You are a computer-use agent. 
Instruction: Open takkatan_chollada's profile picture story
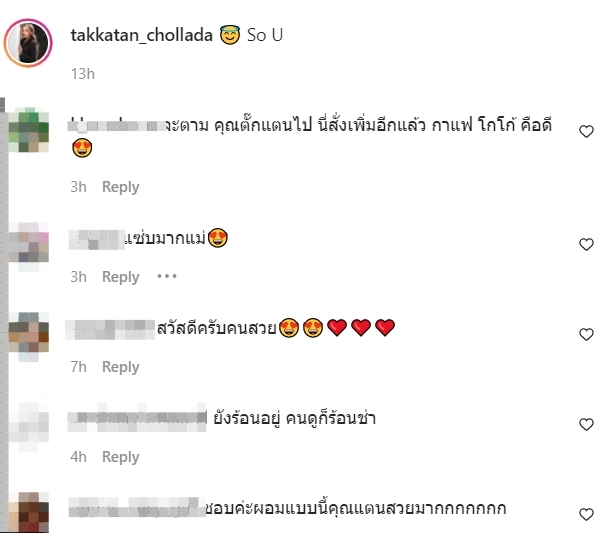point(28,43)
